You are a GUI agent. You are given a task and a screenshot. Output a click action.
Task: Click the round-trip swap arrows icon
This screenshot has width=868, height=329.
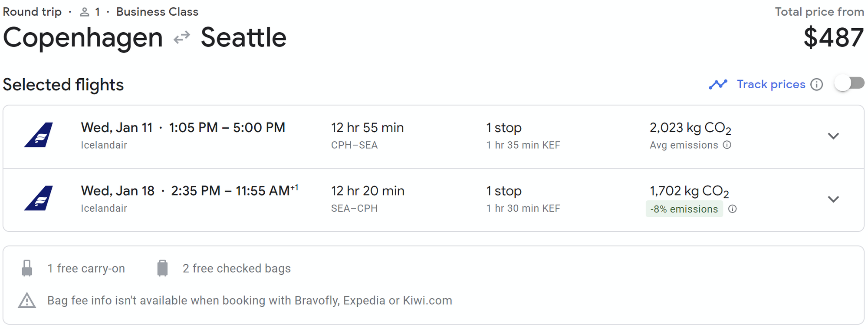182,37
